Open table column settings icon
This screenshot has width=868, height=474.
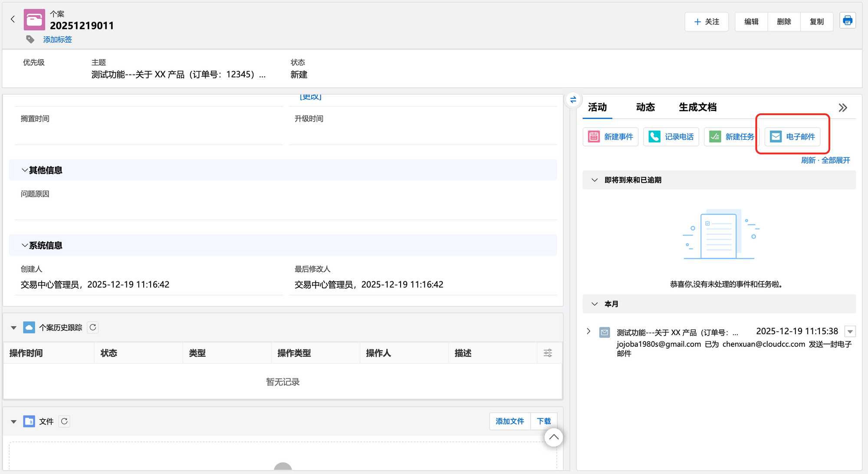(548, 353)
